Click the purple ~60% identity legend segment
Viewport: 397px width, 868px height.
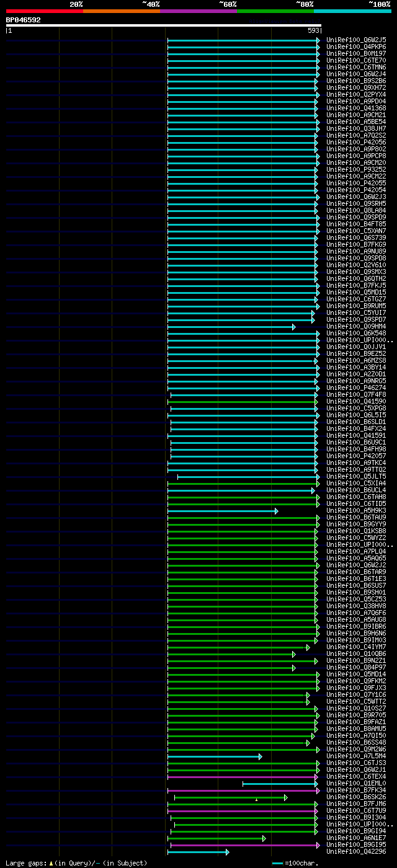tap(198, 11)
